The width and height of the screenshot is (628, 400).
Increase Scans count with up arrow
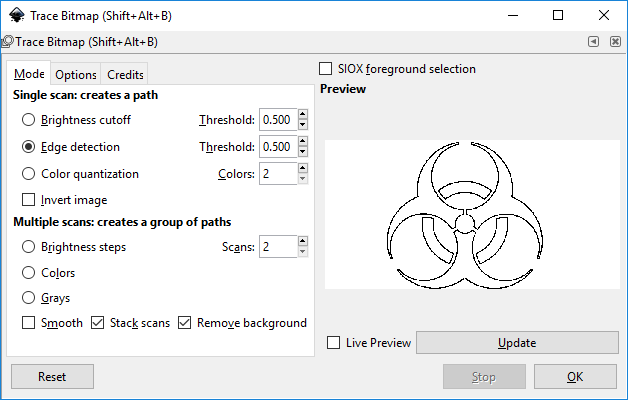tap(303, 241)
